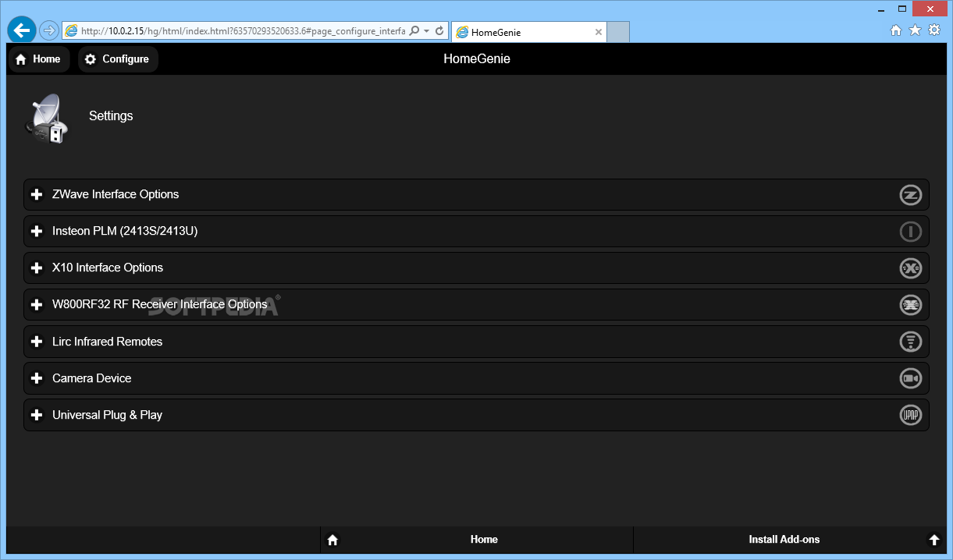Image resolution: width=953 pixels, height=560 pixels.
Task: Expand Insteon PLM plus sign
Action: pos(36,232)
